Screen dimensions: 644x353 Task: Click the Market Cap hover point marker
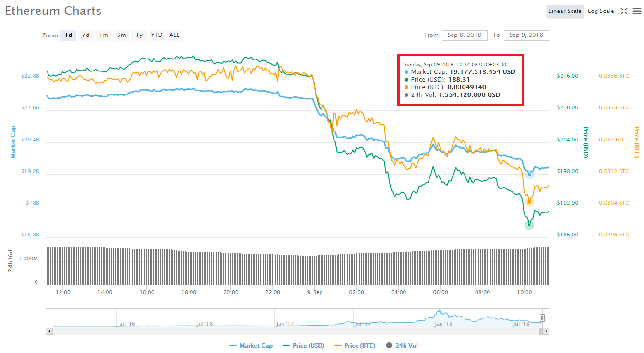529,175
